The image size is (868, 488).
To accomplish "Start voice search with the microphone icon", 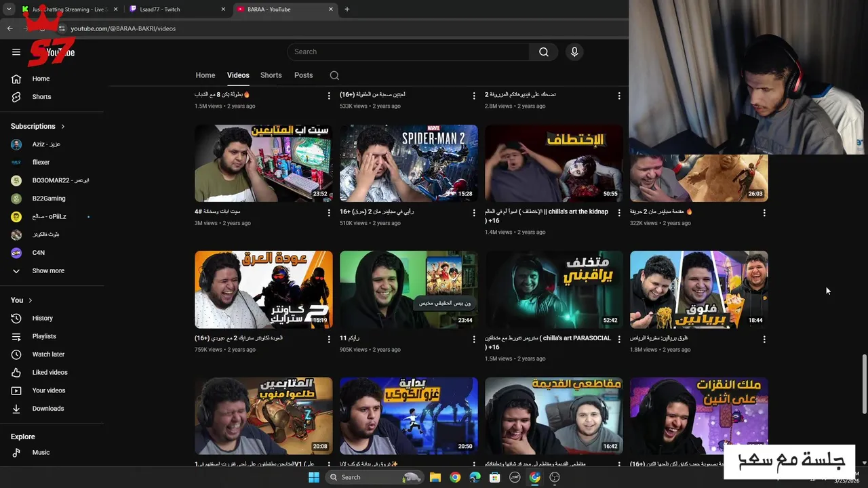I will (574, 52).
